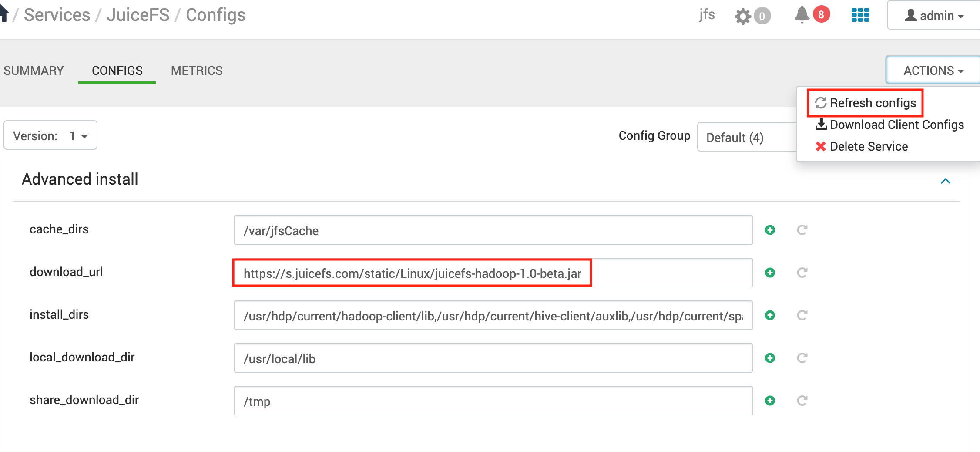Screen dimensions: 980x452
Task: Click green plus icon beside share_download_dir
Action: pyautogui.click(x=770, y=401)
